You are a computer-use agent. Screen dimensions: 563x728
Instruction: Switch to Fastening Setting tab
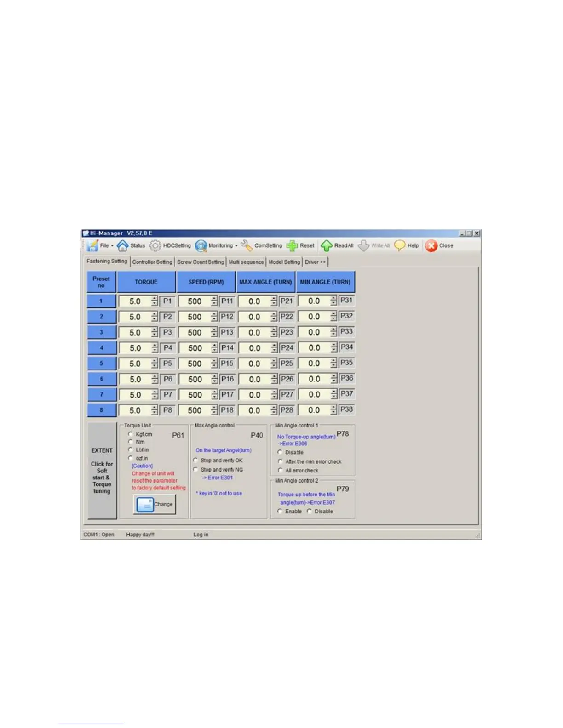tap(107, 261)
